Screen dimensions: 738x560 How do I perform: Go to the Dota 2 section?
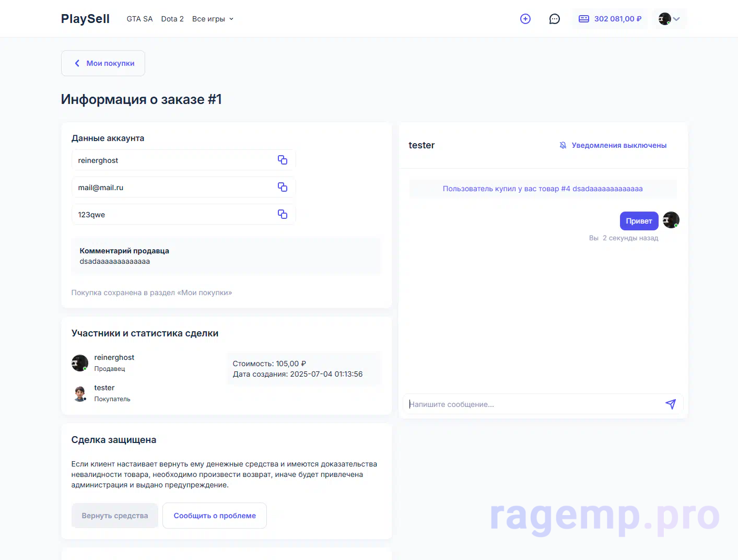point(172,19)
